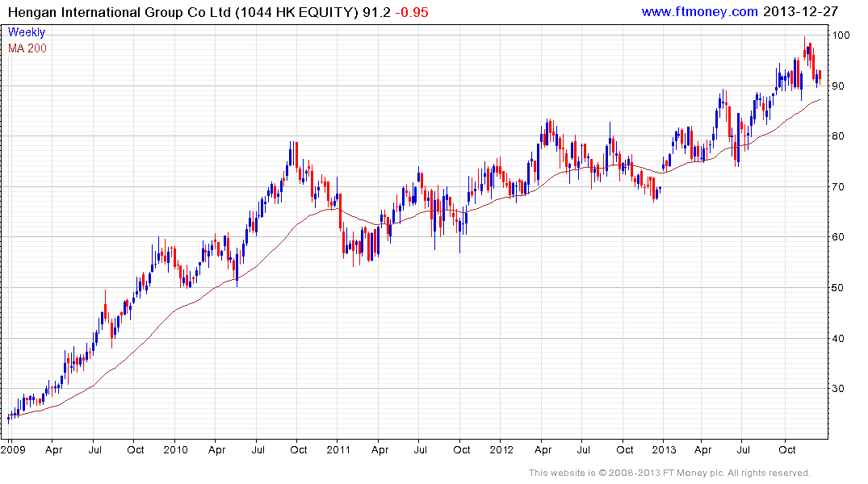Open the www.ftmoney.com link
Screen dimensions: 868x484
tap(699, 11)
